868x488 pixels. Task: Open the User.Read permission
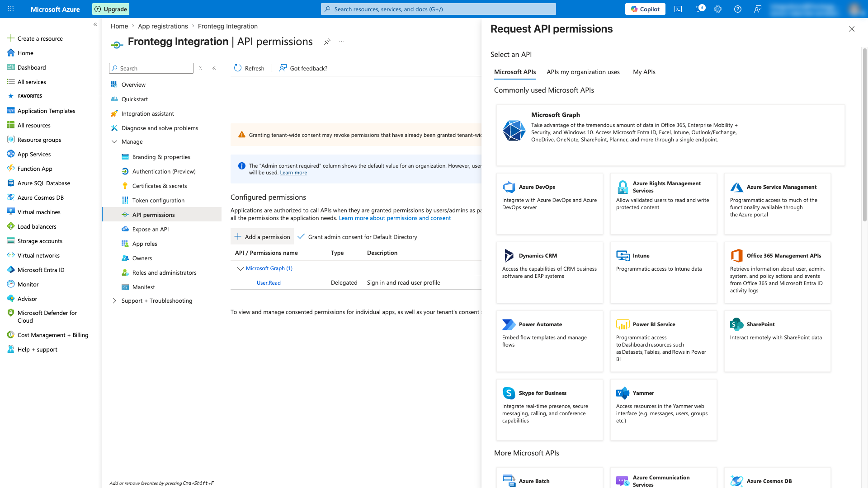(x=269, y=283)
